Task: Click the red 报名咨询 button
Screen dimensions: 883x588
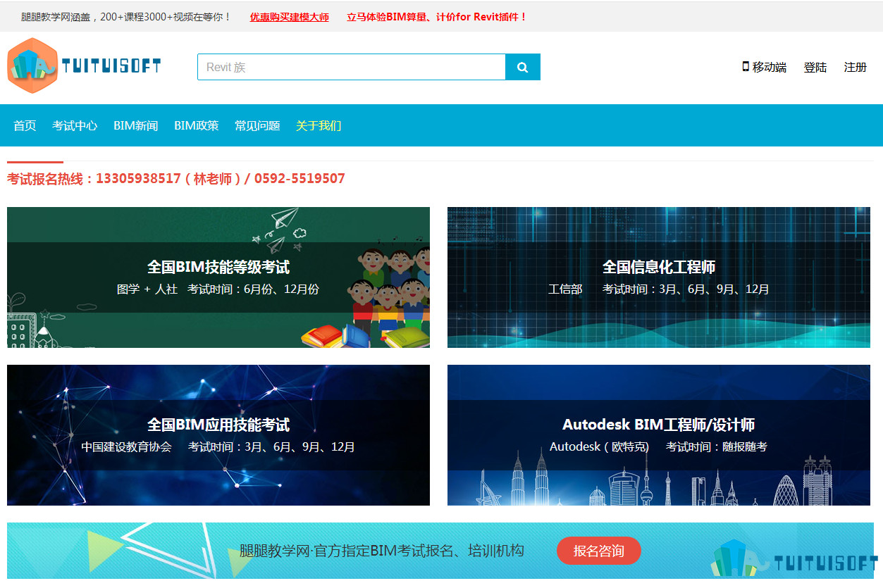Action: [599, 551]
